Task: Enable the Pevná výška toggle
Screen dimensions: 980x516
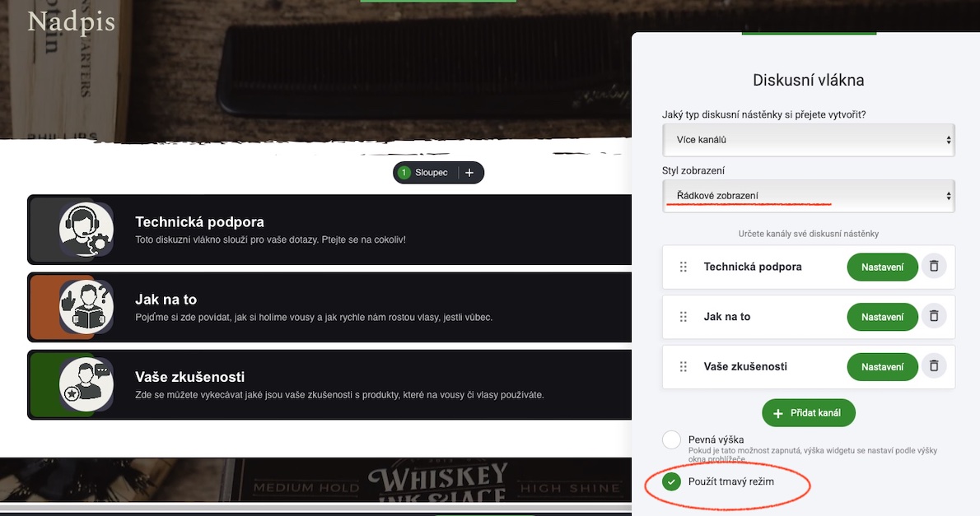Action: tap(671, 439)
